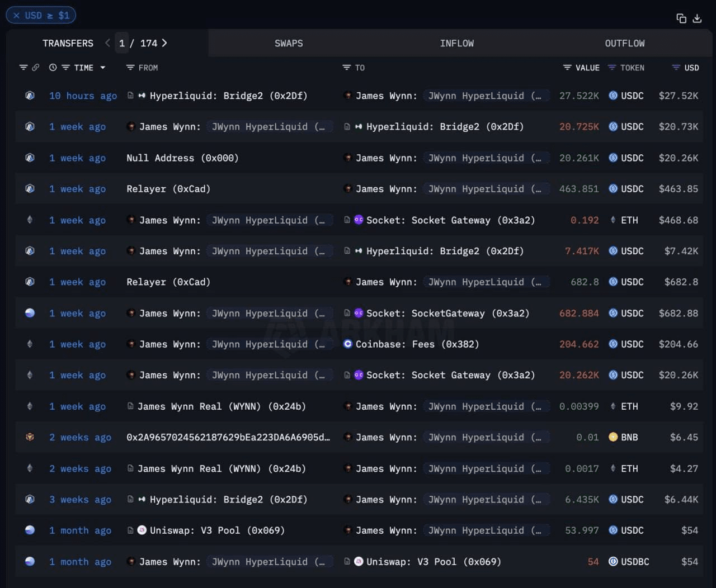Screen dimensions: 716x588
Task: Open Null Address (0x000) entity
Action: pyautogui.click(x=182, y=158)
